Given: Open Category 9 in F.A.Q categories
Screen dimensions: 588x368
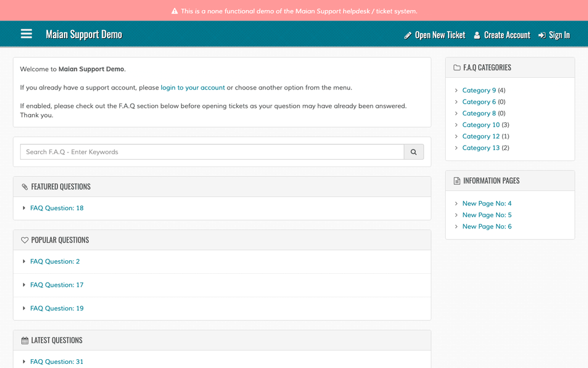Looking at the screenshot, I should click(x=479, y=90).
